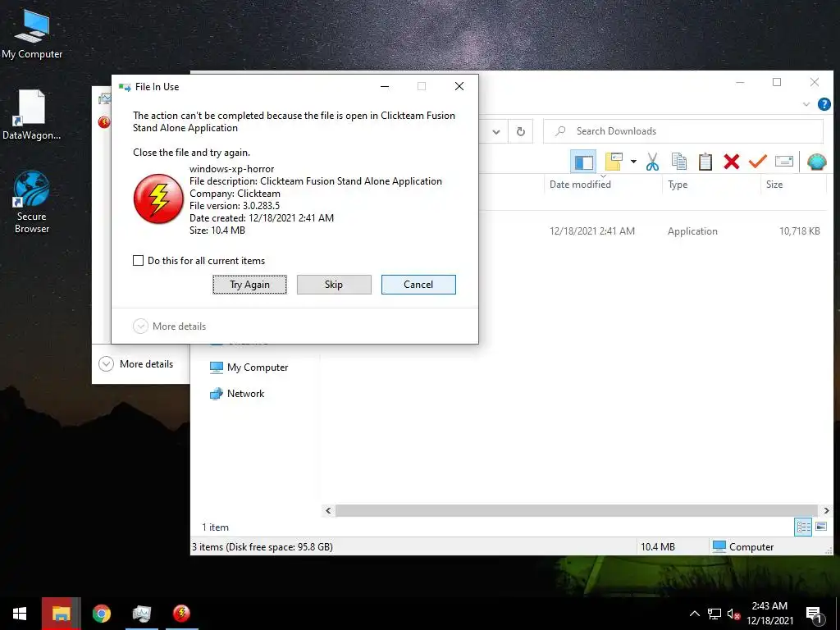Open the notification center icon
The image size is (840, 630).
click(x=815, y=614)
